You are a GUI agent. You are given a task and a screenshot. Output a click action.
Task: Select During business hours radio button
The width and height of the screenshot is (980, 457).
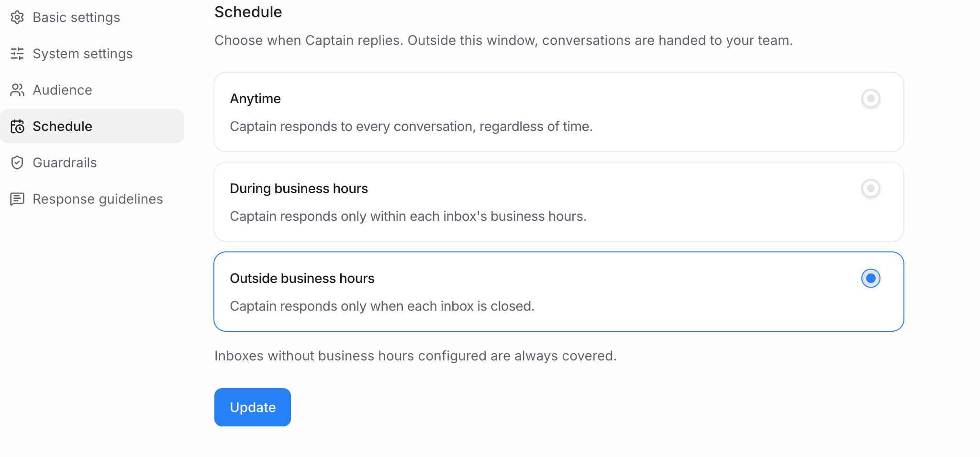871,188
